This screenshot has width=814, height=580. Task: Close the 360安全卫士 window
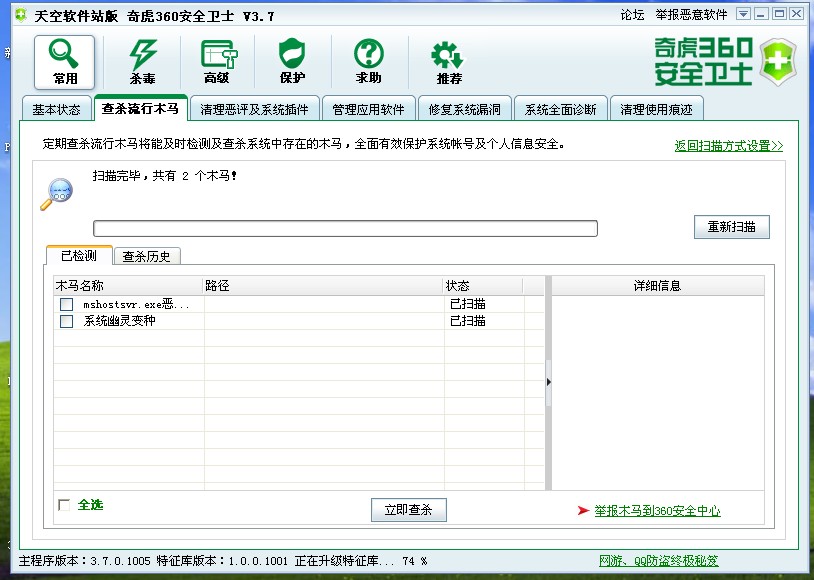point(796,14)
